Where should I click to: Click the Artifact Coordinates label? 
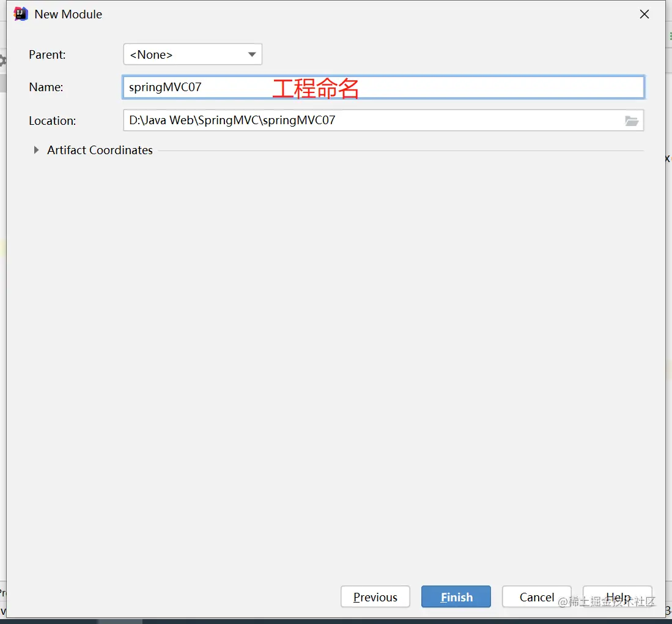tap(100, 150)
